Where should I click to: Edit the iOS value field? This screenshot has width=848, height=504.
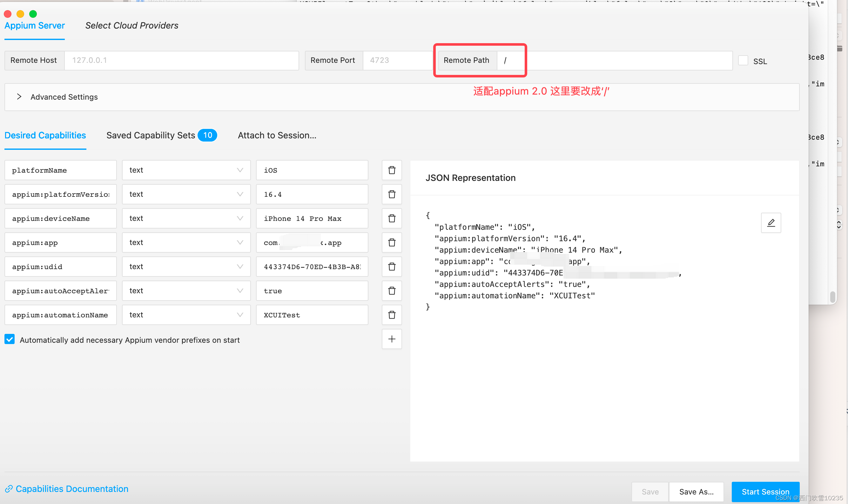pos(312,170)
